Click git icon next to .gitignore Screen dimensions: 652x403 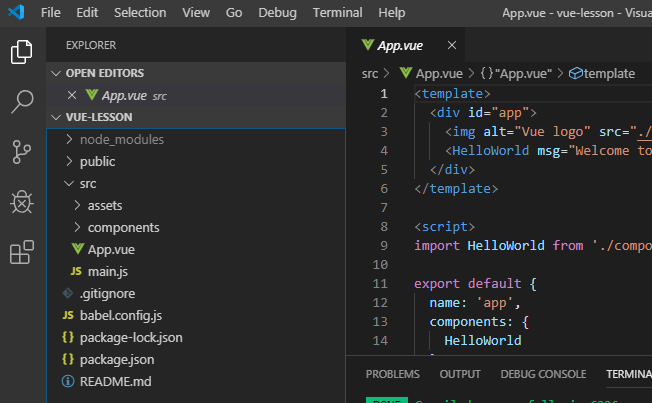pyautogui.click(x=68, y=293)
